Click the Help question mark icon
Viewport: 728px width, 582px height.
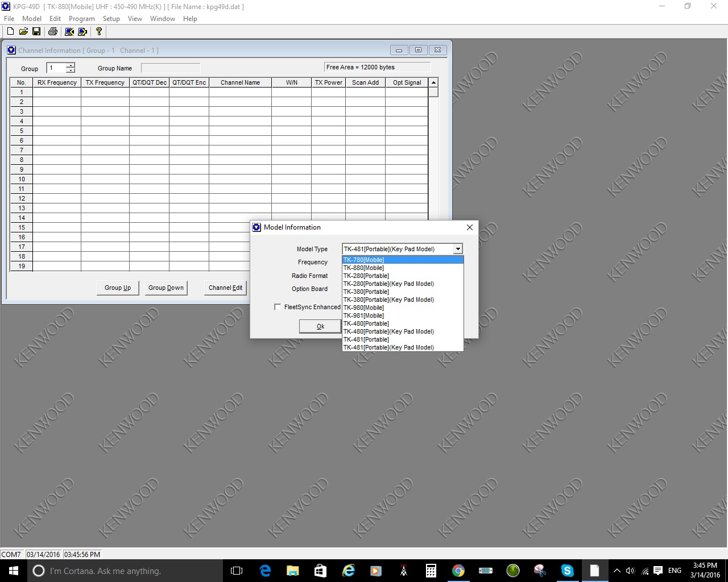(99, 31)
